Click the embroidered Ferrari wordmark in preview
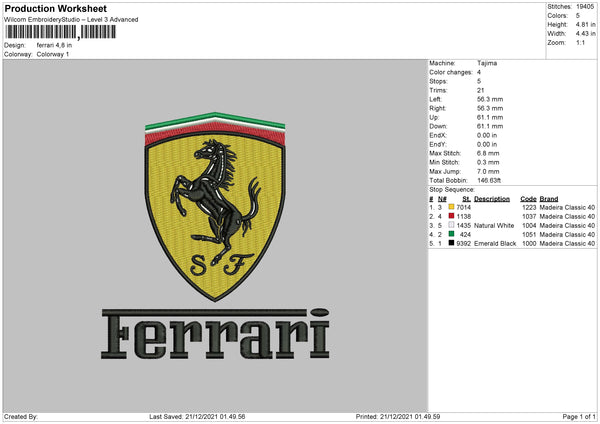Screen dimensions: 600x424 point(215,334)
